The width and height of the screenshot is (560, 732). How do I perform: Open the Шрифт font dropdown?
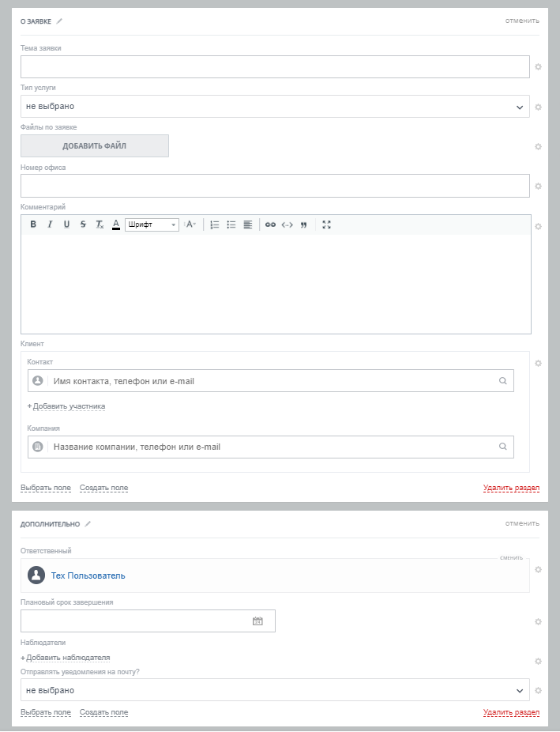pos(152,225)
